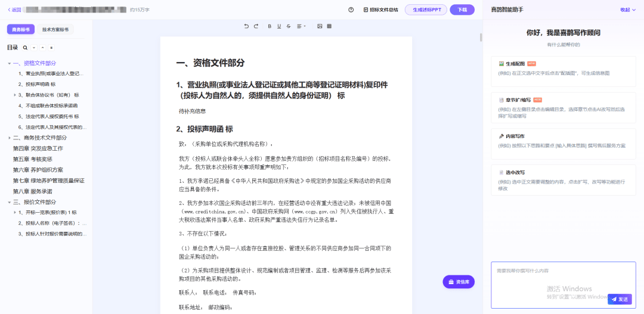Image resolution: width=644 pixels, height=314 pixels.
Task: Expand the 二、商务技术文件部分 arrow
Action: pyautogui.click(x=10, y=138)
